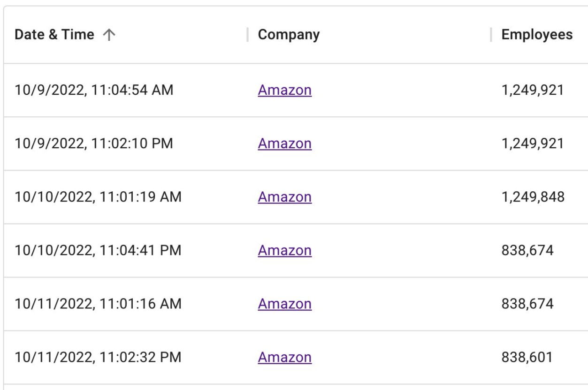Click the 838,601 employees cell

(527, 357)
